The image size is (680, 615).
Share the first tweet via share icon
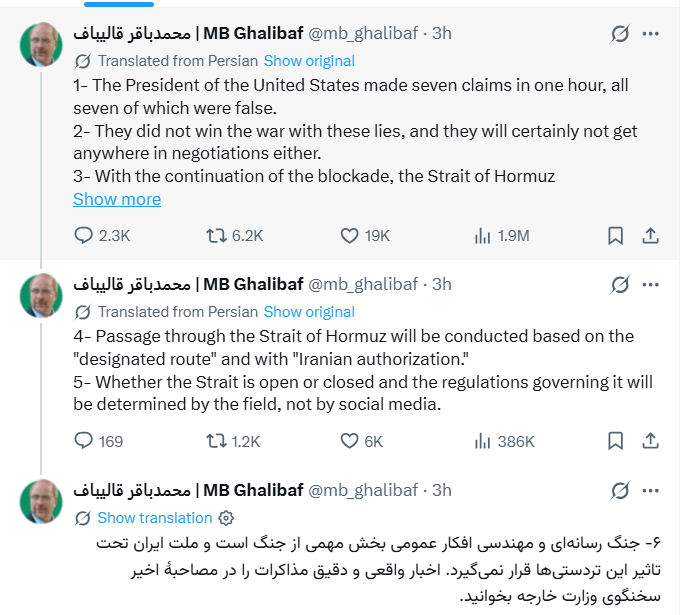click(x=650, y=236)
